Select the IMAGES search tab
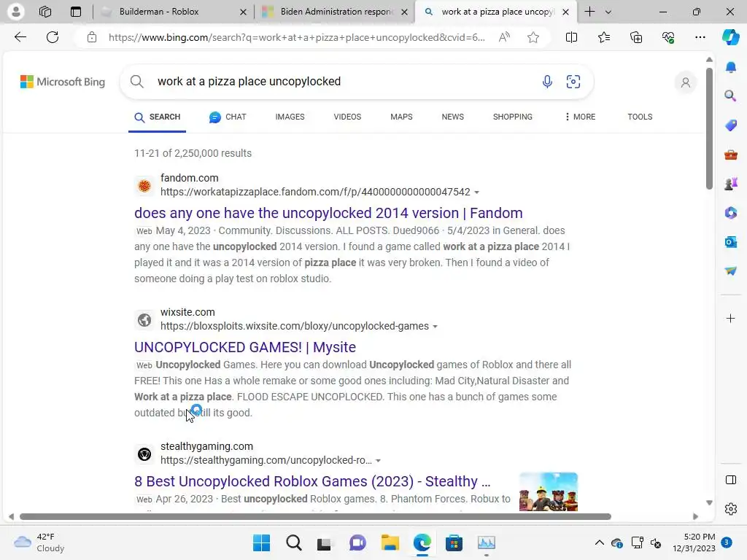This screenshot has width=747, height=560. coord(290,117)
